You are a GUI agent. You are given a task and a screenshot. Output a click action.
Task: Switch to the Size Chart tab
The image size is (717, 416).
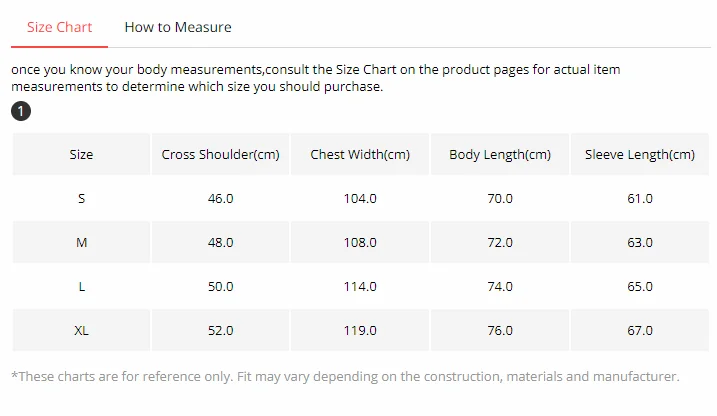59,27
